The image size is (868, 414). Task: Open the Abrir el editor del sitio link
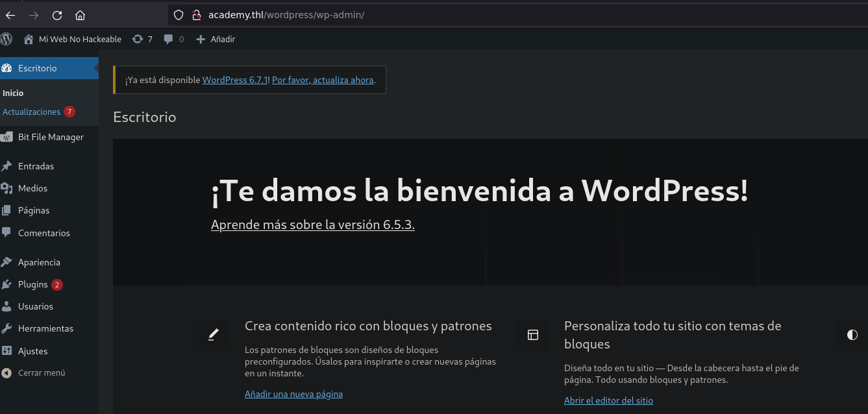(608, 400)
